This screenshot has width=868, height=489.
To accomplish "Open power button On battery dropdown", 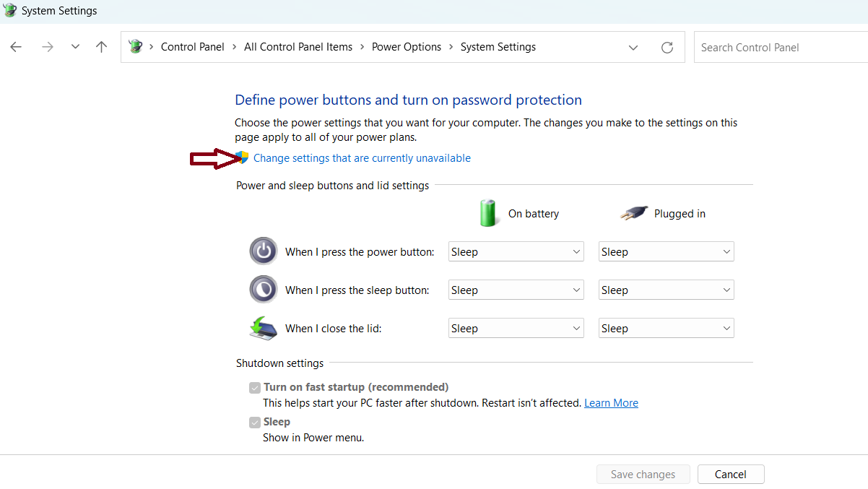I will (516, 251).
